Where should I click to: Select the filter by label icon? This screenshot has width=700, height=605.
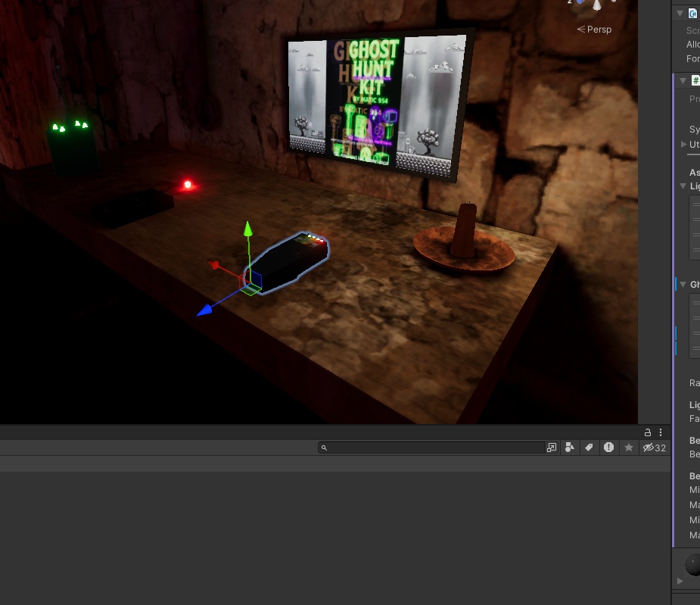(x=590, y=447)
